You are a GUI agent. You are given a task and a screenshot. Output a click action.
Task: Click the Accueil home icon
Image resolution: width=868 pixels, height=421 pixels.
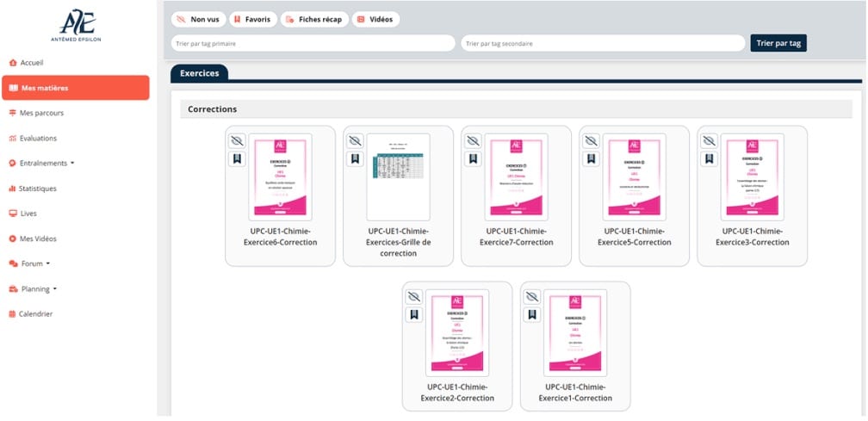coord(13,63)
